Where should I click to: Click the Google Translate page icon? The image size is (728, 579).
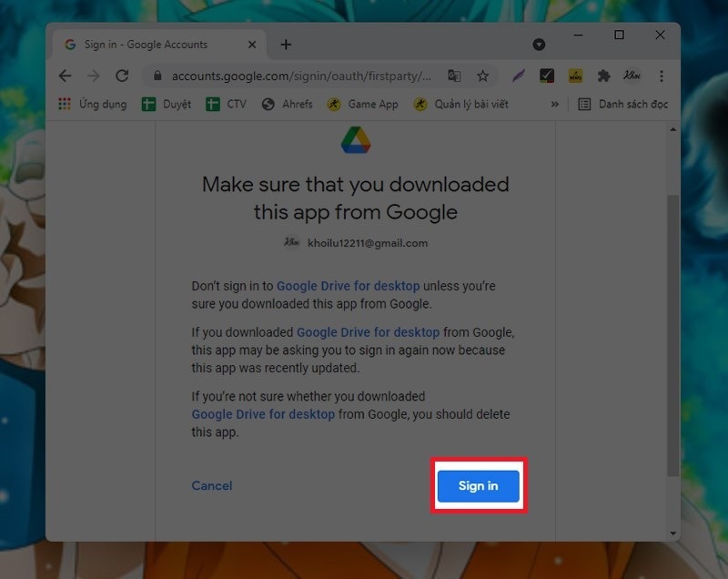tap(454, 76)
